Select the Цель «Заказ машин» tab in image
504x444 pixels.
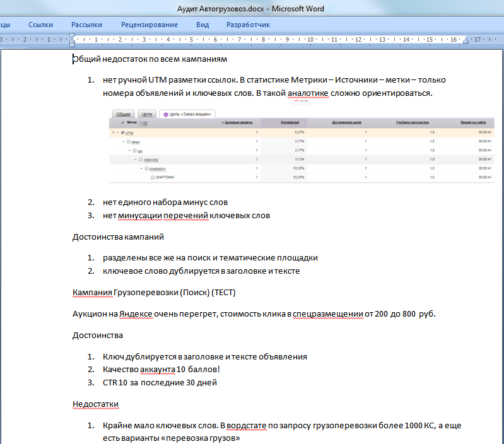coord(187,114)
